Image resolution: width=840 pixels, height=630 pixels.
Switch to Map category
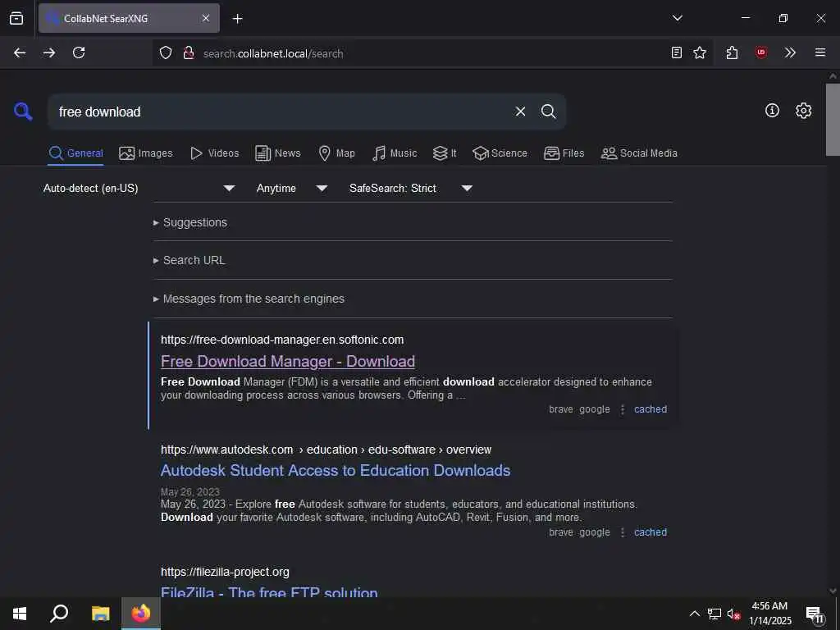[336, 153]
